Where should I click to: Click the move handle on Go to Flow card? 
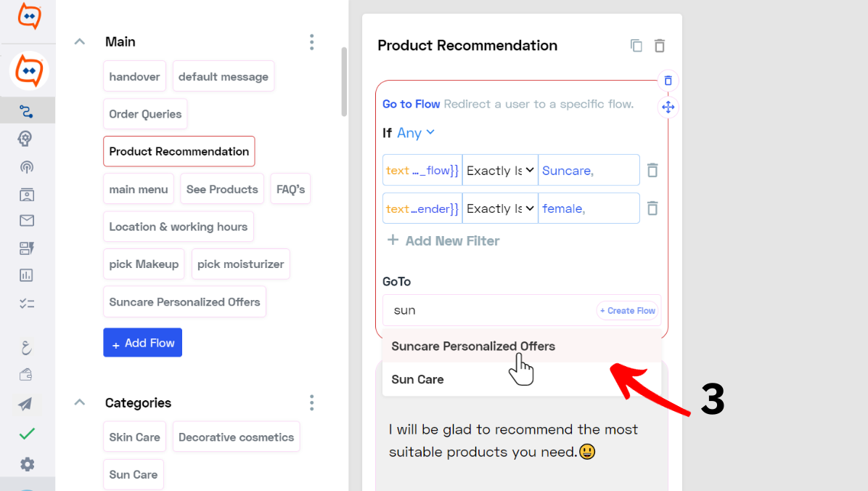(x=668, y=107)
